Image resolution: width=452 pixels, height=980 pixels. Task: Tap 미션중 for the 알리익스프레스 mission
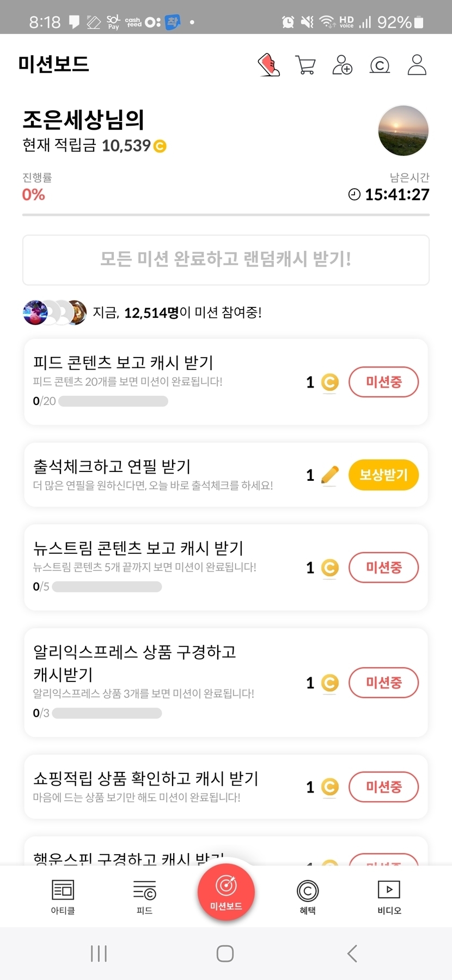383,682
